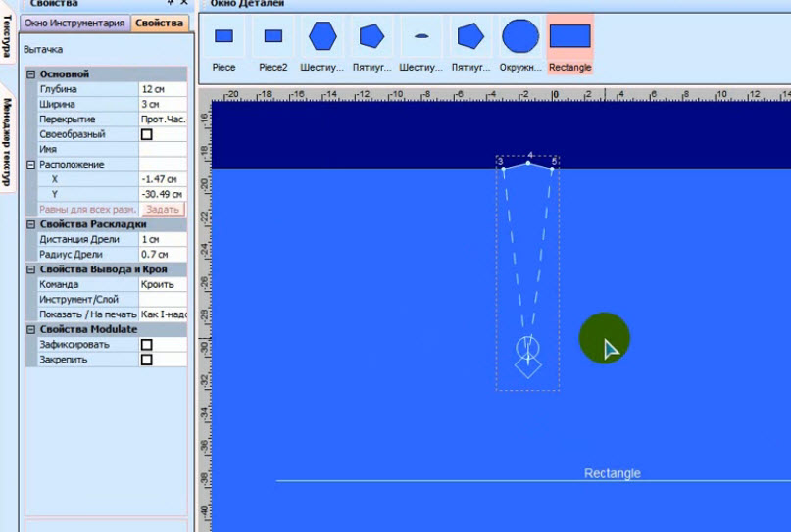The width and height of the screenshot is (791, 532).
Task: Select the Piece2 thumbnail
Action: click(x=272, y=44)
